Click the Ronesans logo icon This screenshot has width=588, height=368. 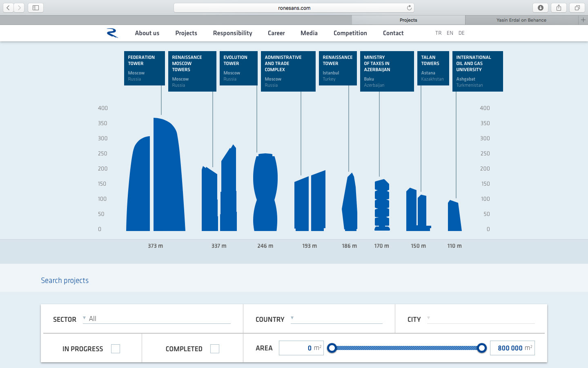(x=112, y=33)
